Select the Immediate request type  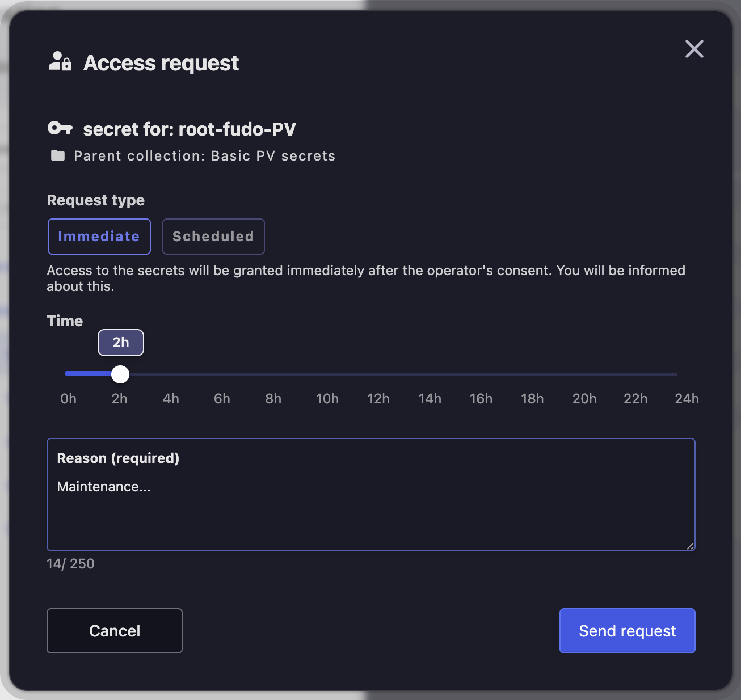pos(99,237)
